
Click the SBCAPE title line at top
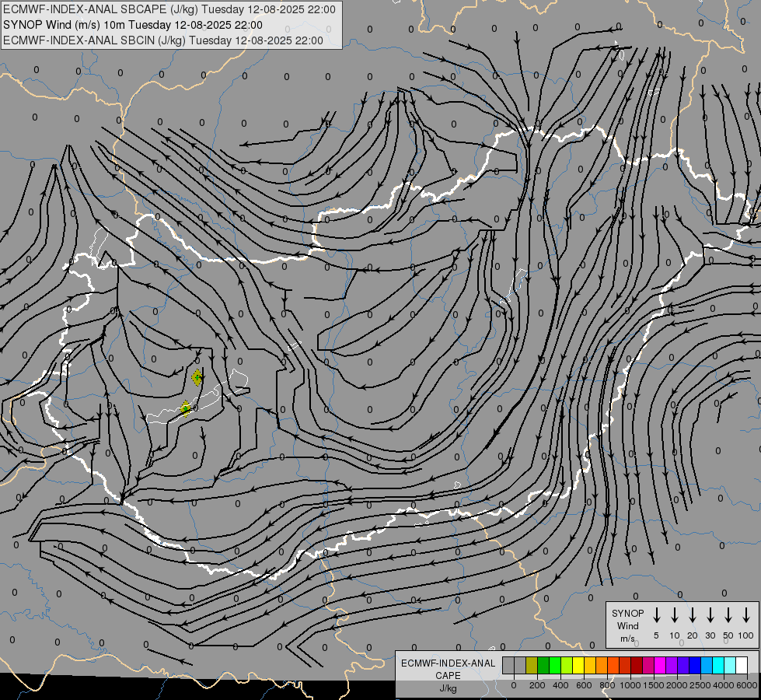coord(169,9)
